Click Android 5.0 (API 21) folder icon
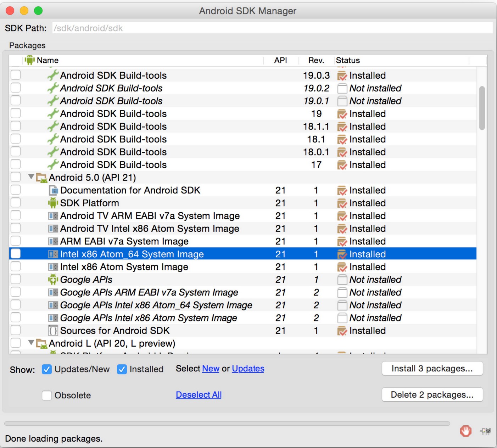The height and width of the screenshot is (448, 497). point(42,178)
